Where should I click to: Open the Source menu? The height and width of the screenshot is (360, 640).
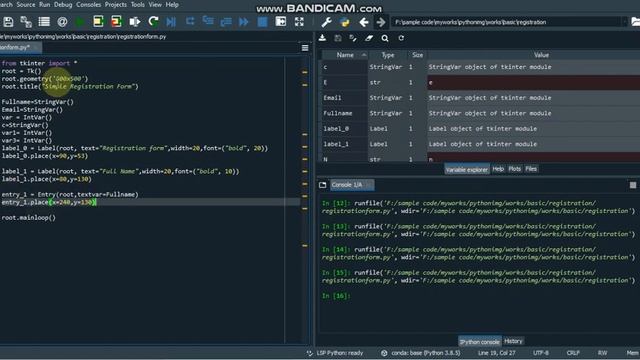pyautogui.click(x=26, y=4)
